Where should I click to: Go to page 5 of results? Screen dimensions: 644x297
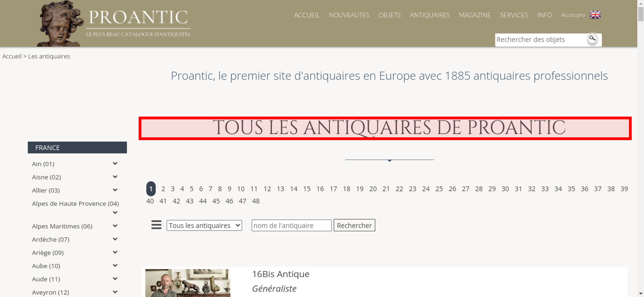pyautogui.click(x=192, y=189)
